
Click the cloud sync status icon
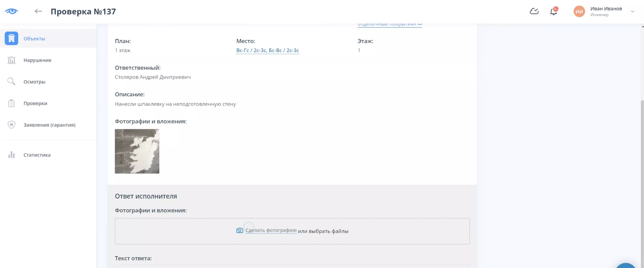(x=534, y=11)
